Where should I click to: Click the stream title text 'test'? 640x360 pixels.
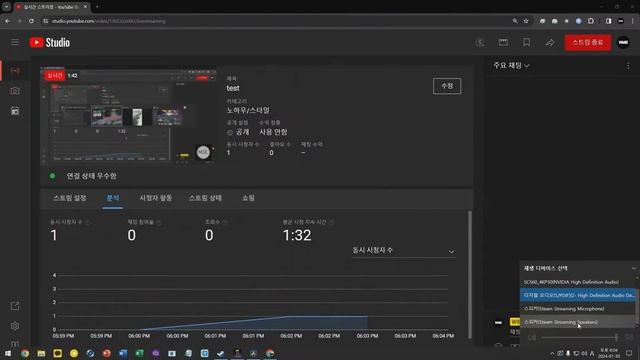point(233,88)
